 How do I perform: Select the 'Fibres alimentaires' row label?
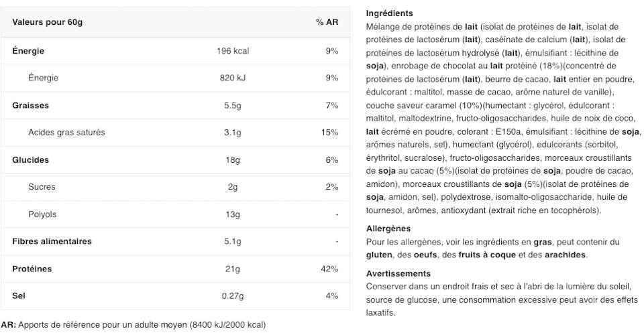[x=52, y=241]
